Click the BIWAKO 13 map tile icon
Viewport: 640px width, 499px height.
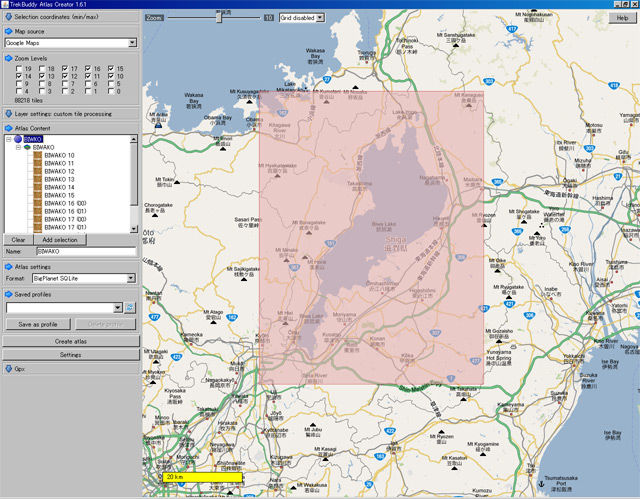(38, 179)
